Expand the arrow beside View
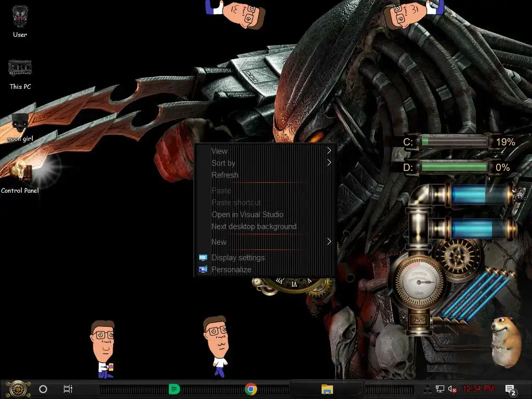This screenshot has height=399, width=532. coord(329,150)
